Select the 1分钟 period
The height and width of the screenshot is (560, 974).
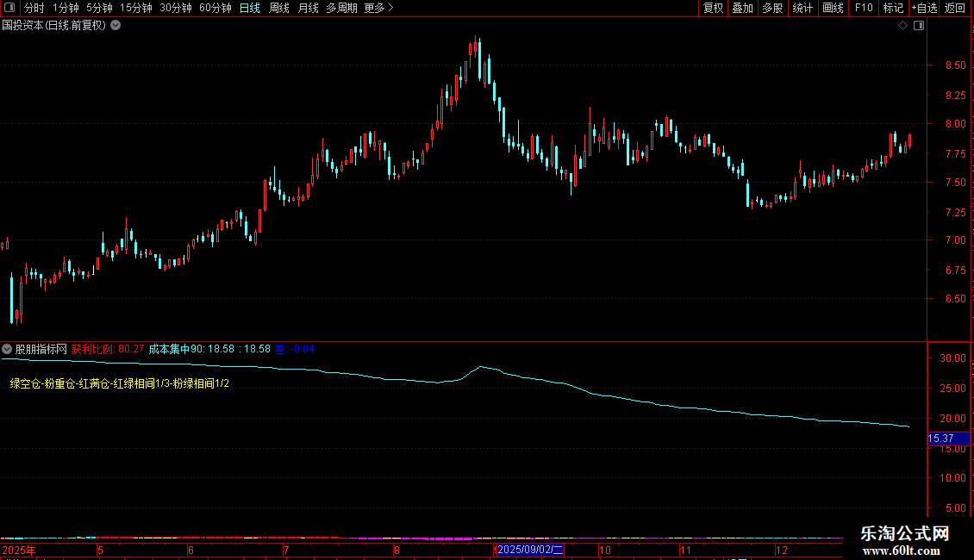tap(66, 8)
